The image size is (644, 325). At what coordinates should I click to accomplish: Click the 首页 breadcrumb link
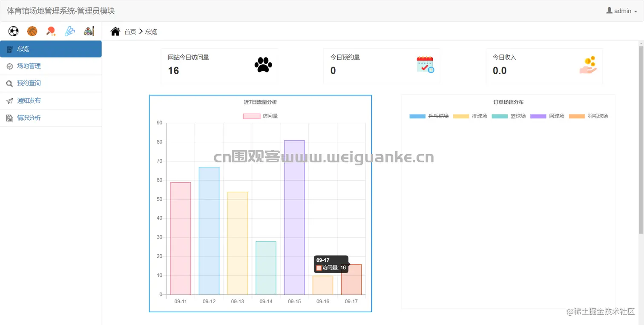click(x=130, y=32)
